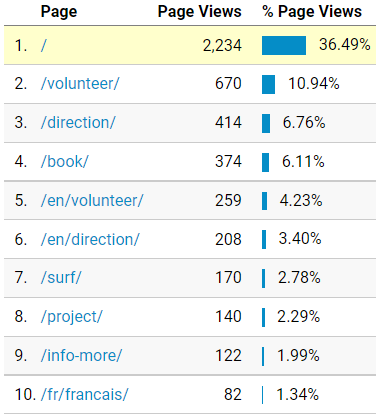The image size is (381, 416).
Task: Click the 2,234 page views value
Action: point(222,45)
